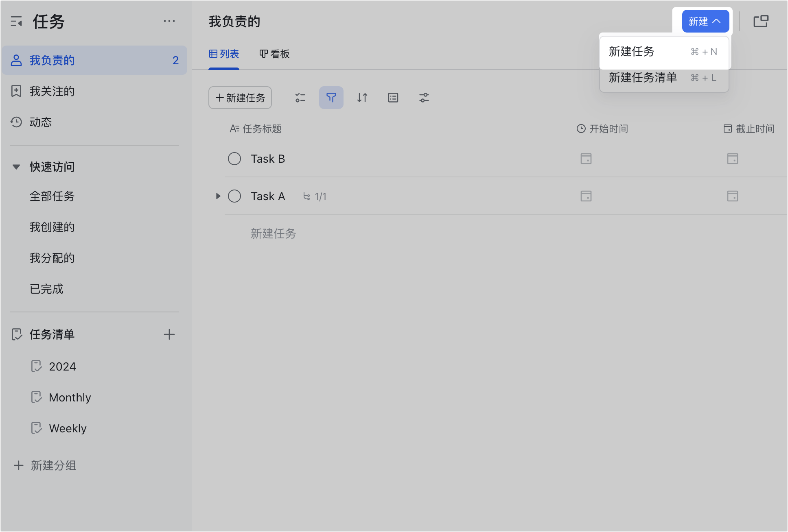Collapse the 快速访问 group
The height and width of the screenshot is (532, 788).
point(16,167)
